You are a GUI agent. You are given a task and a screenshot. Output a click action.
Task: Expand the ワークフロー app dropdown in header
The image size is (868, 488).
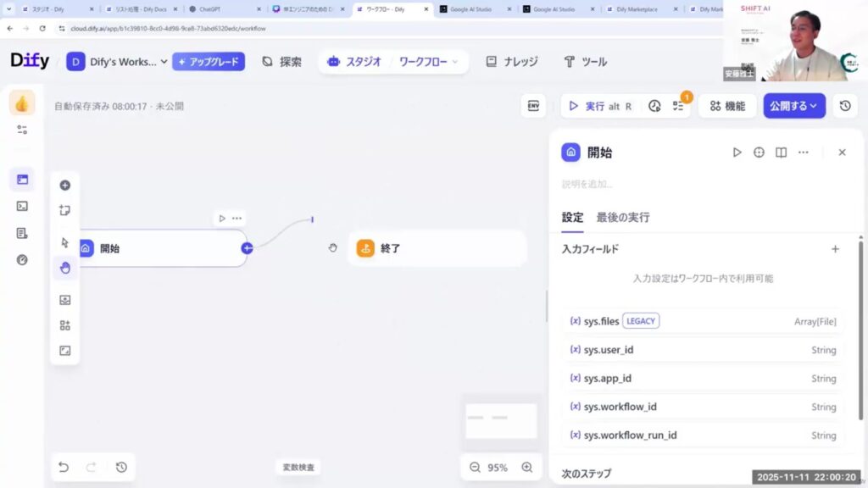pos(429,62)
